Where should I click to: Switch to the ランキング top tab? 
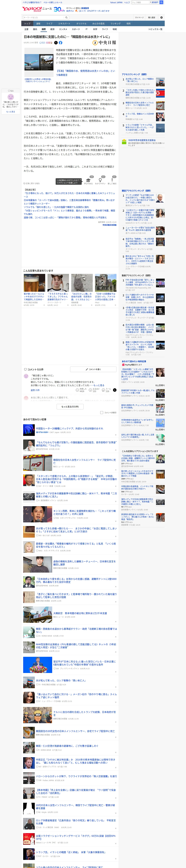pos(115,24)
